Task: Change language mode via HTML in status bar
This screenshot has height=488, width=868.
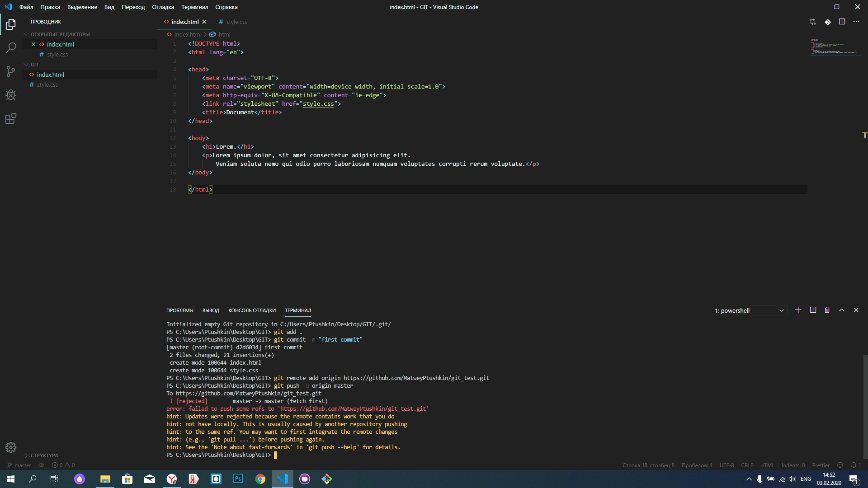Action: click(767, 465)
